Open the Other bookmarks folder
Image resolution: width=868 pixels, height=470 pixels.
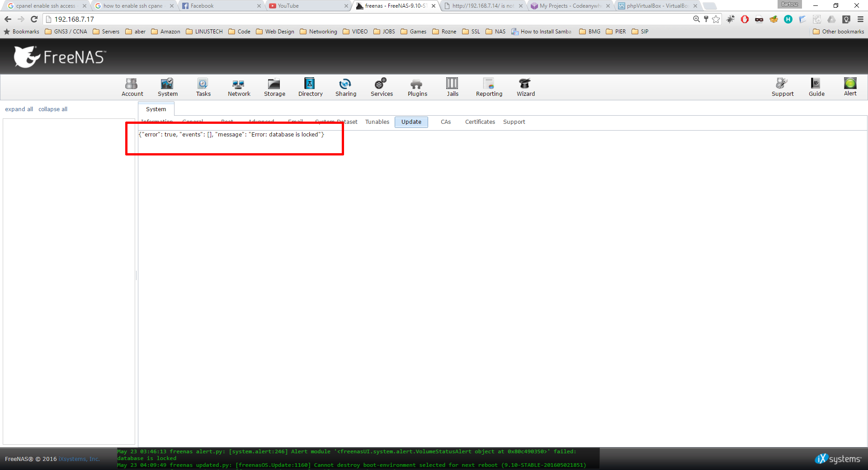pyautogui.click(x=838, y=32)
